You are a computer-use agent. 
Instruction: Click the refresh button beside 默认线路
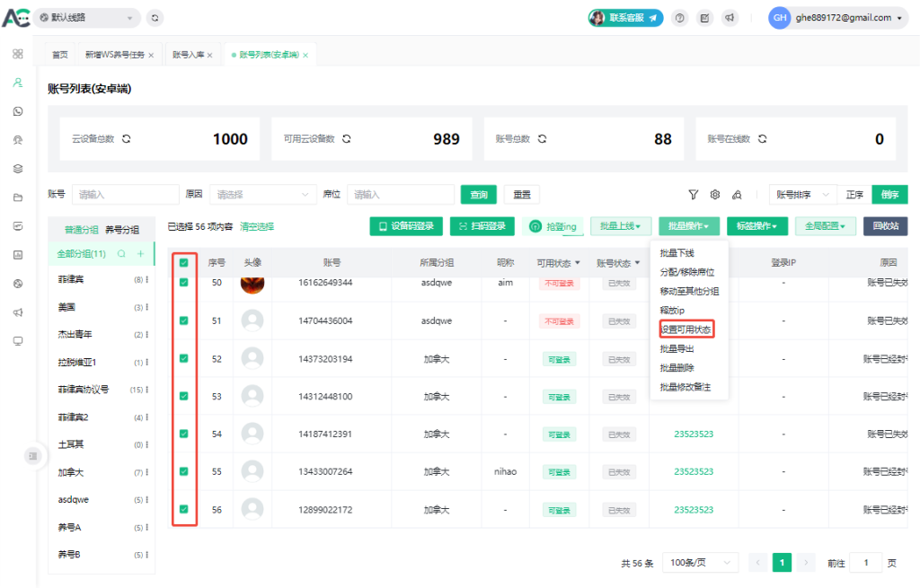pyautogui.click(x=155, y=17)
